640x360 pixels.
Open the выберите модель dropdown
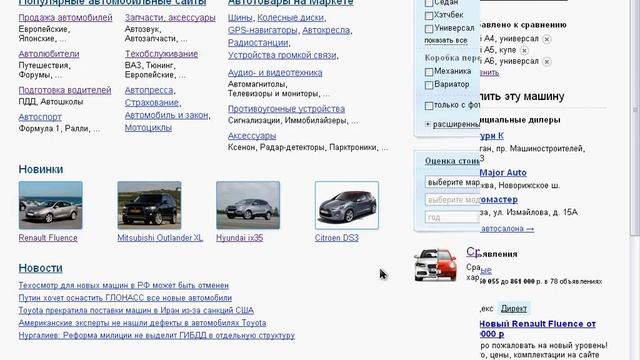point(452,200)
